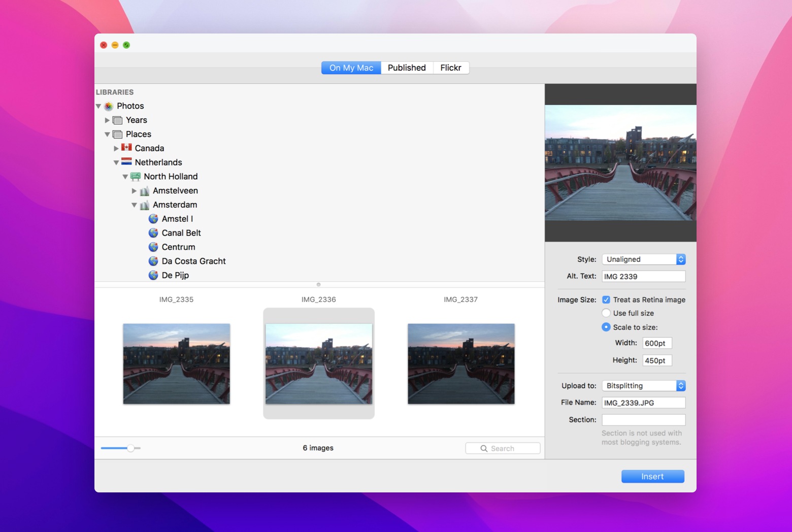Select the Canada flag icon
This screenshot has width=792, height=532.
pyautogui.click(x=126, y=148)
